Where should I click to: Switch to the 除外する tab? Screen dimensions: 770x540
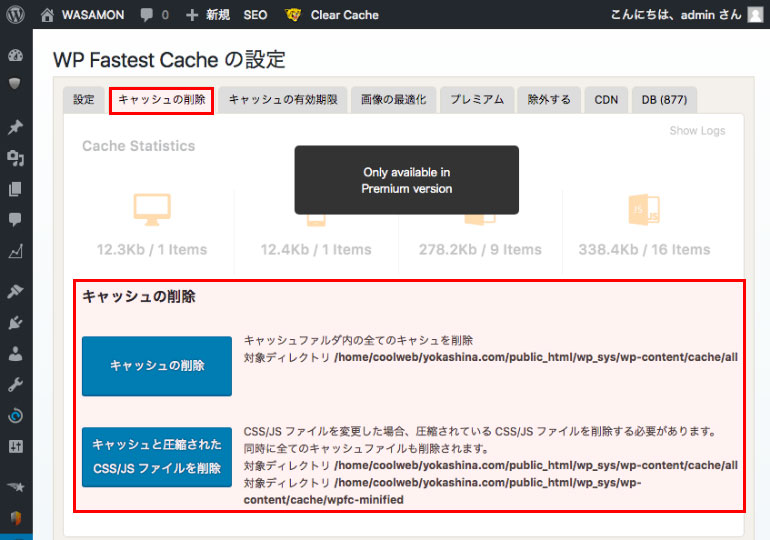click(x=549, y=100)
